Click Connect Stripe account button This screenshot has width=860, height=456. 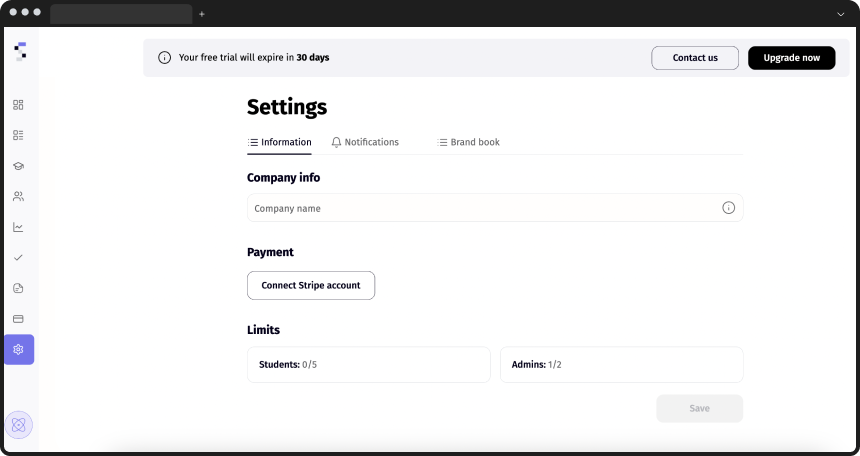click(x=310, y=285)
